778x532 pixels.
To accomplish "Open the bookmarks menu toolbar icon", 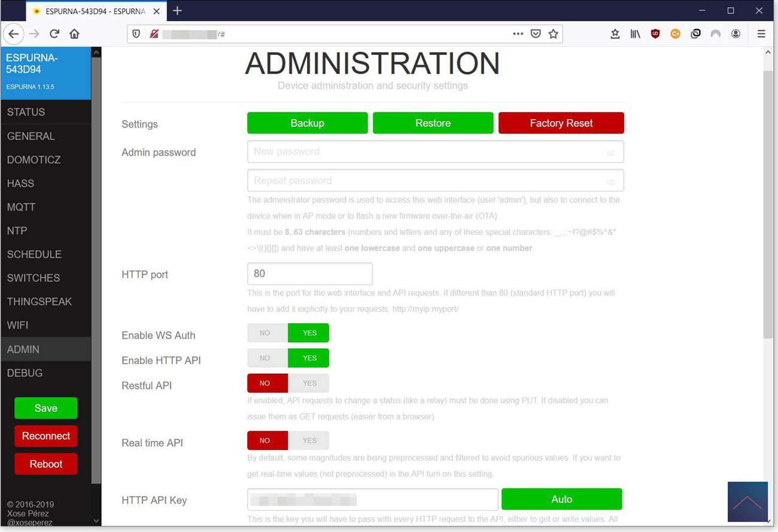I will point(615,34).
